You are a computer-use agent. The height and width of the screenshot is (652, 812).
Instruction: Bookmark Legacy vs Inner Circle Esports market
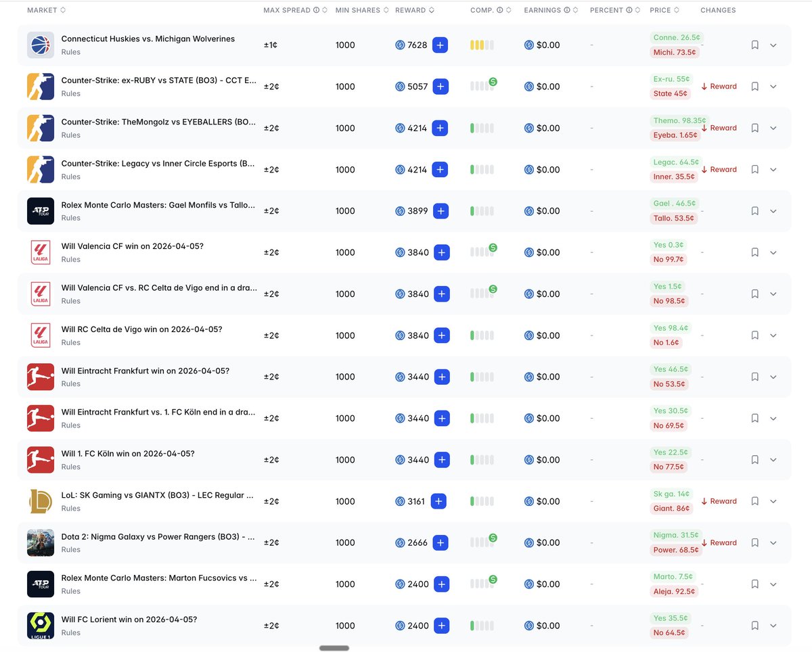pyautogui.click(x=754, y=170)
